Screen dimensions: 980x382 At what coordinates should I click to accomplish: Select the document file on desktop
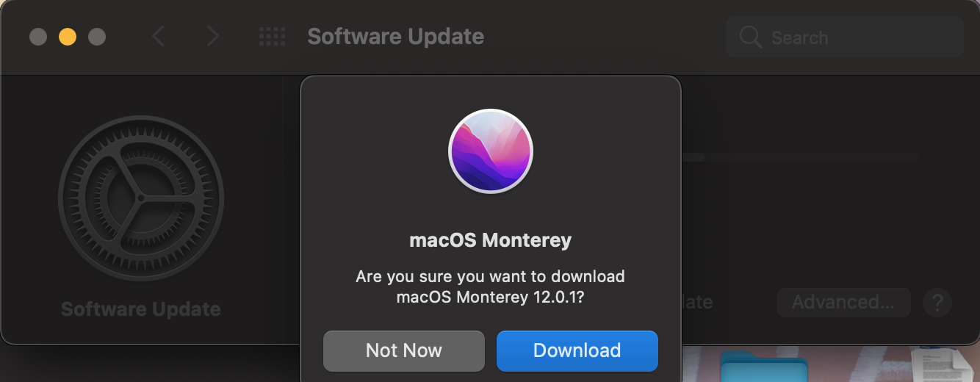[x=939, y=365]
